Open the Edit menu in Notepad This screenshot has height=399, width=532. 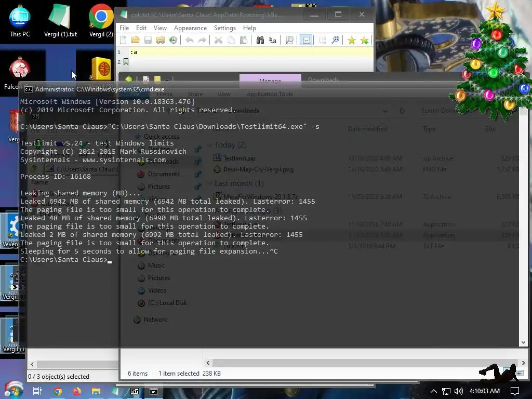pyautogui.click(x=141, y=28)
